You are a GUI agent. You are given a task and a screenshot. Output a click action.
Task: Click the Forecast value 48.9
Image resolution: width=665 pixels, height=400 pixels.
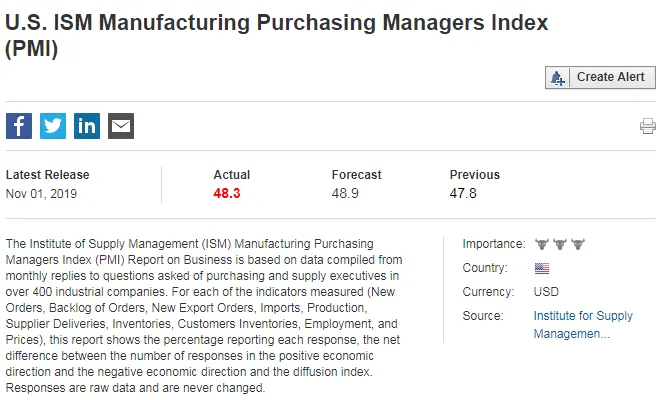click(345, 193)
